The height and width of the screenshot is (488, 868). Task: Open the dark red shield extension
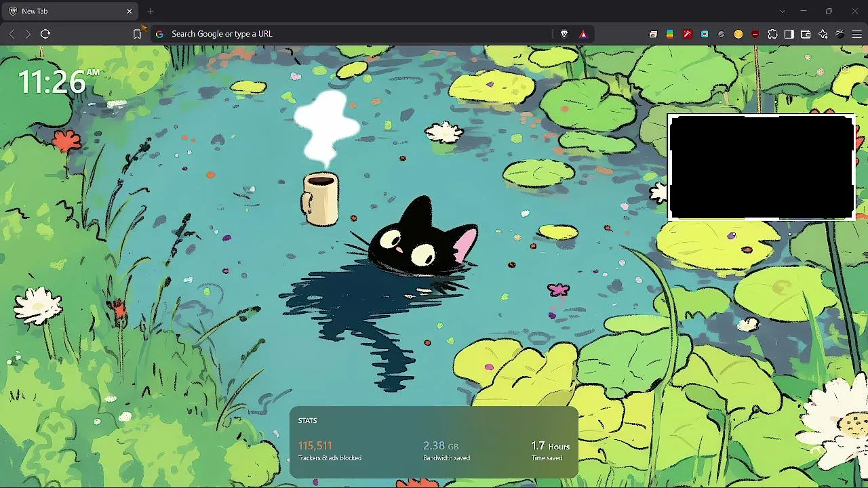[x=755, y=34]
